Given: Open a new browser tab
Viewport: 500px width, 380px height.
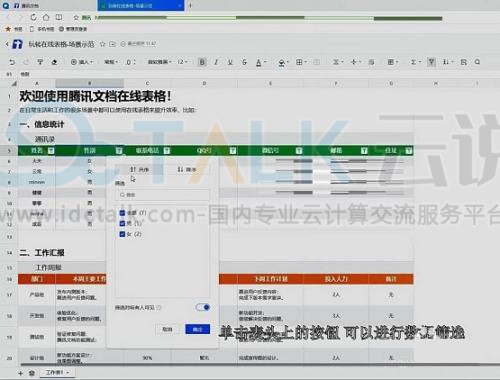Looking at the screenshot, I should pyautogui.click(x=190, y=6).
